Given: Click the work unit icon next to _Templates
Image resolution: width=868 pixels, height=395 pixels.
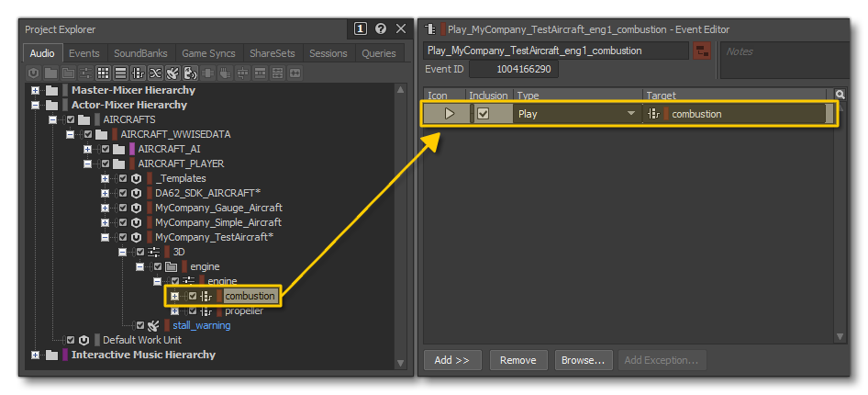Looking at the screenshot, I should click(136, 178).
